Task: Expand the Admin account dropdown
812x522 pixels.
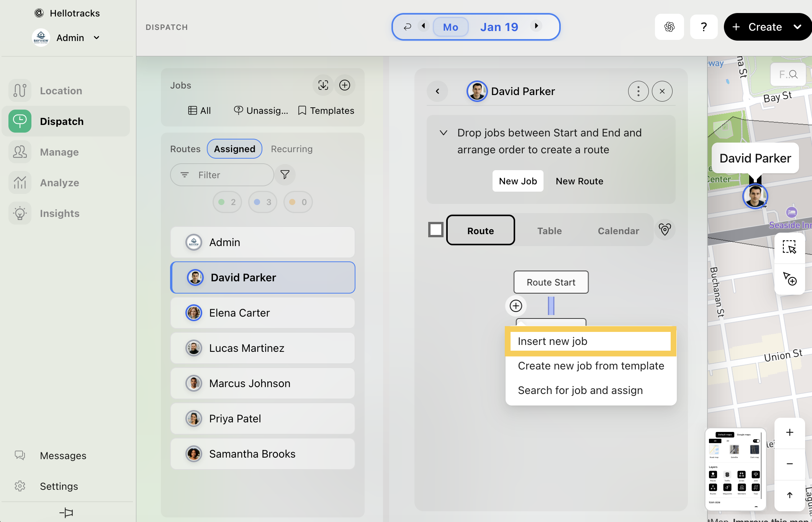Action: point(97,38)
